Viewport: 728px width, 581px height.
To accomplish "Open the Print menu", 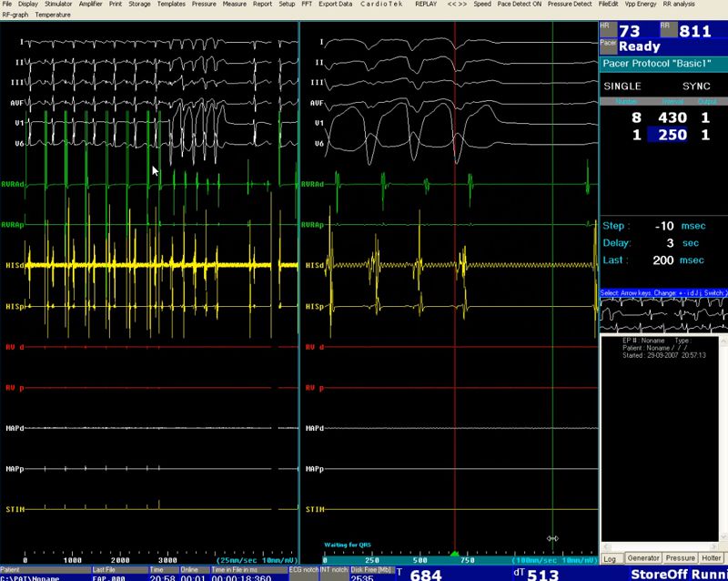I will click(x=116, y=4).
